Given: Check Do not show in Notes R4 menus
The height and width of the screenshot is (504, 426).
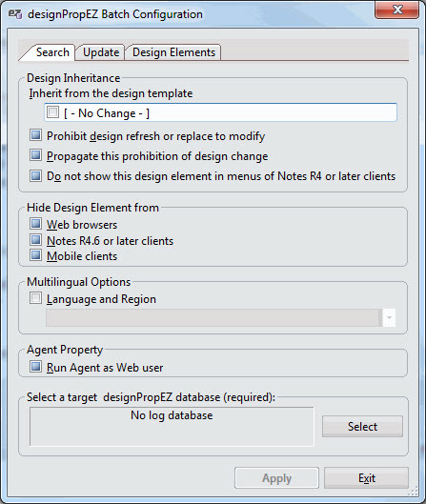Looking at the screenshot, I should pyautogui.click(x=35, y=176).
